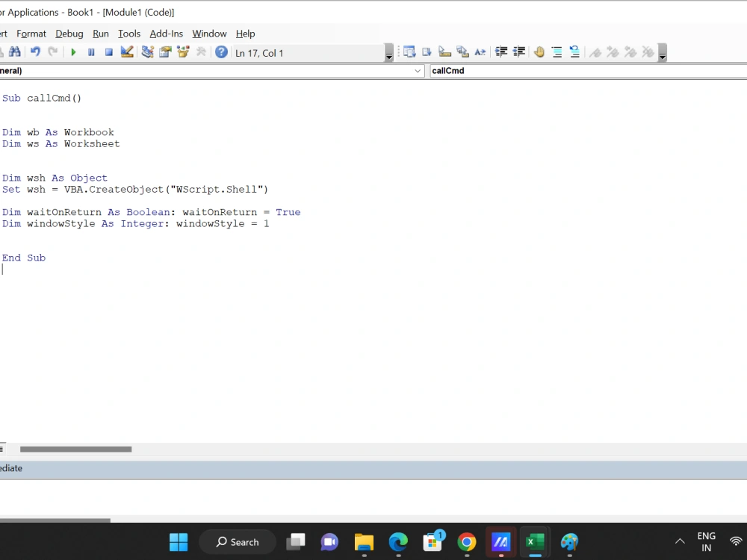Image resolution: width=747 pixels, height=560 pixels.
Task: Open File Explorer from the taskbar
Action: click(x=364, y=542)
